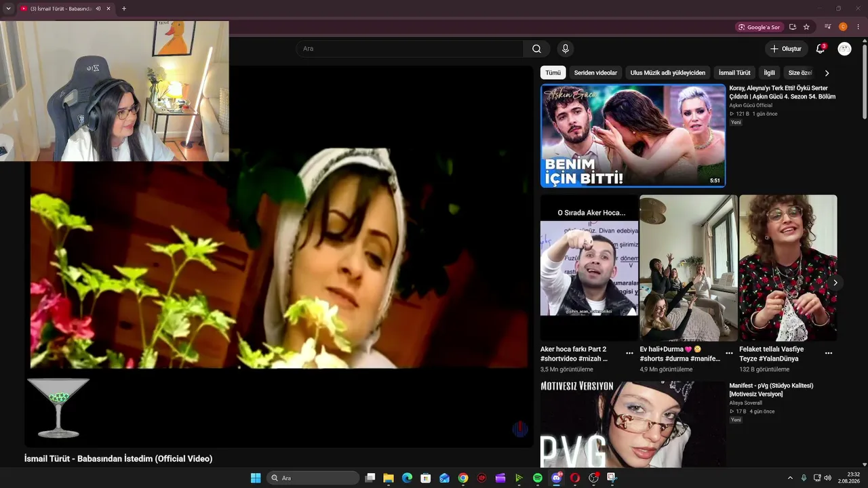Open volume control in system tray
This screenshot has width=868, height=488.
click(x=827, y=478)
